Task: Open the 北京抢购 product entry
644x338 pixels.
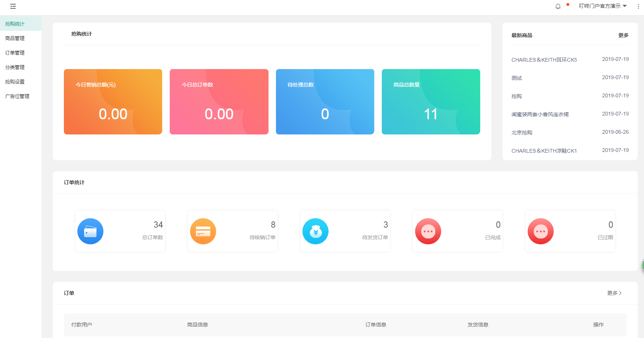Action: (x=522, y=133)
